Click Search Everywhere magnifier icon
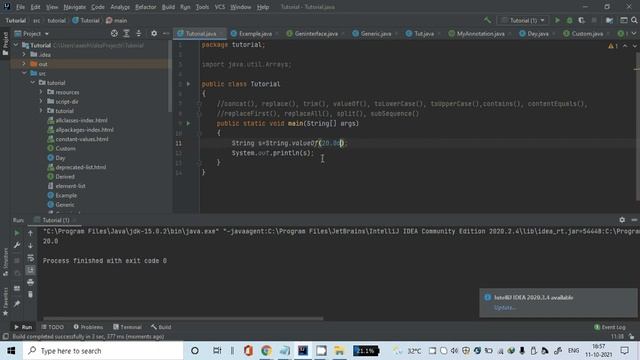640x360 pixels. tap(634, 20)
